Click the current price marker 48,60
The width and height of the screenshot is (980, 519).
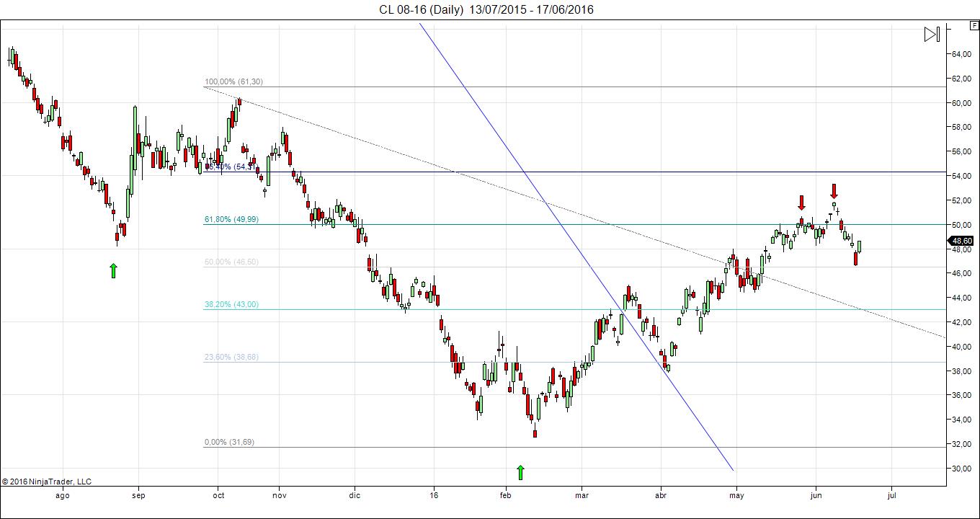point(962,241)
